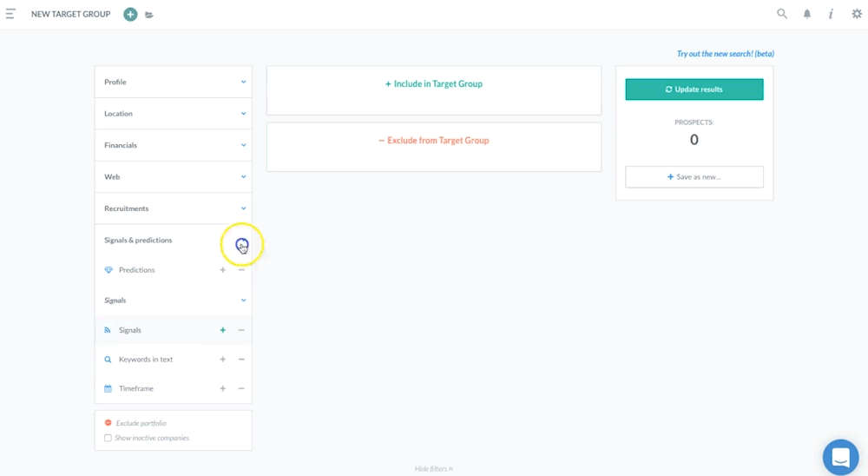Open the hamburger menu icon

tap(10, 14)
